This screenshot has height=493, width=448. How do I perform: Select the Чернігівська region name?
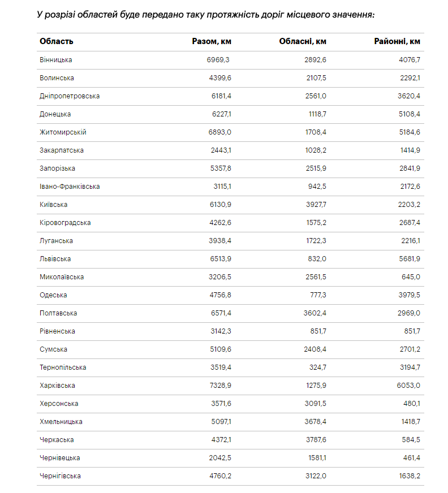click(x=60, y=476)
